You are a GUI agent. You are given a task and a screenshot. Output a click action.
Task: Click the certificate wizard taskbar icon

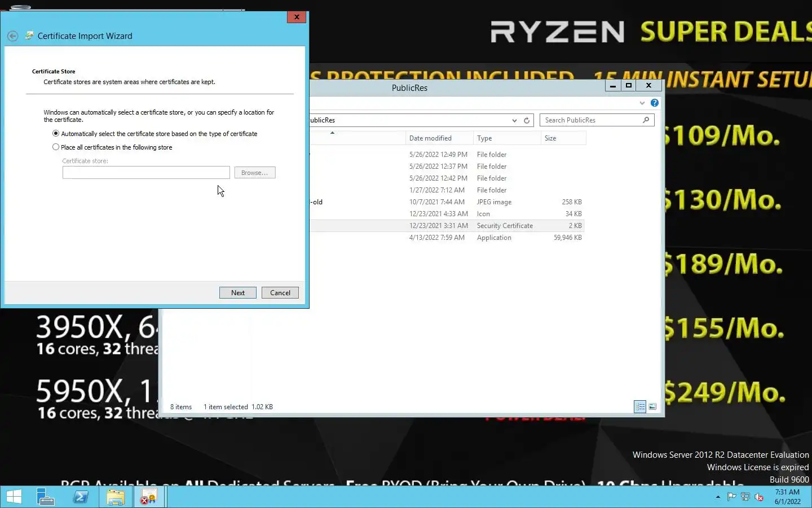click(149, 497)
